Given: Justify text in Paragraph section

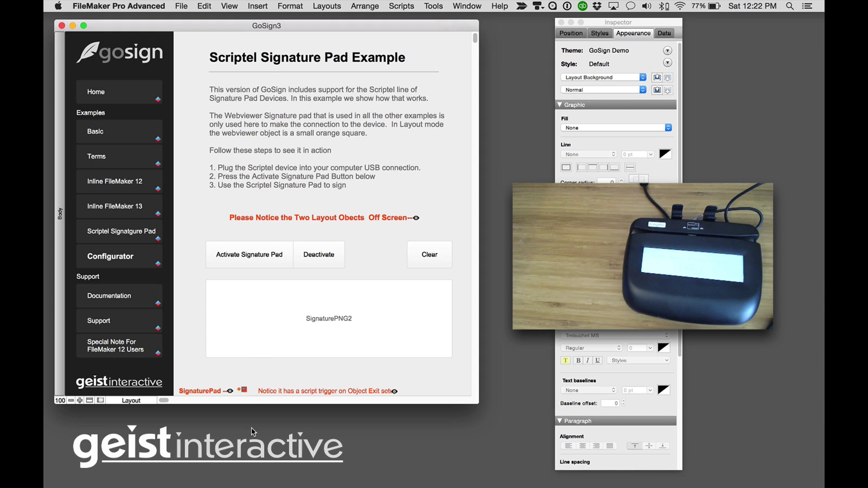Looking at the screenshot, I should click(x=610, y=446).
